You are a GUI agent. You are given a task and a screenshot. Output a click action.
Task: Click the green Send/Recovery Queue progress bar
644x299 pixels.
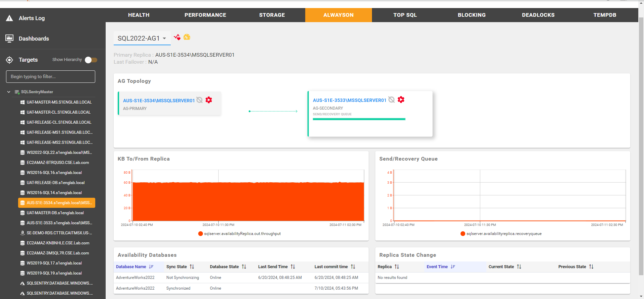[x=359, y=119]
